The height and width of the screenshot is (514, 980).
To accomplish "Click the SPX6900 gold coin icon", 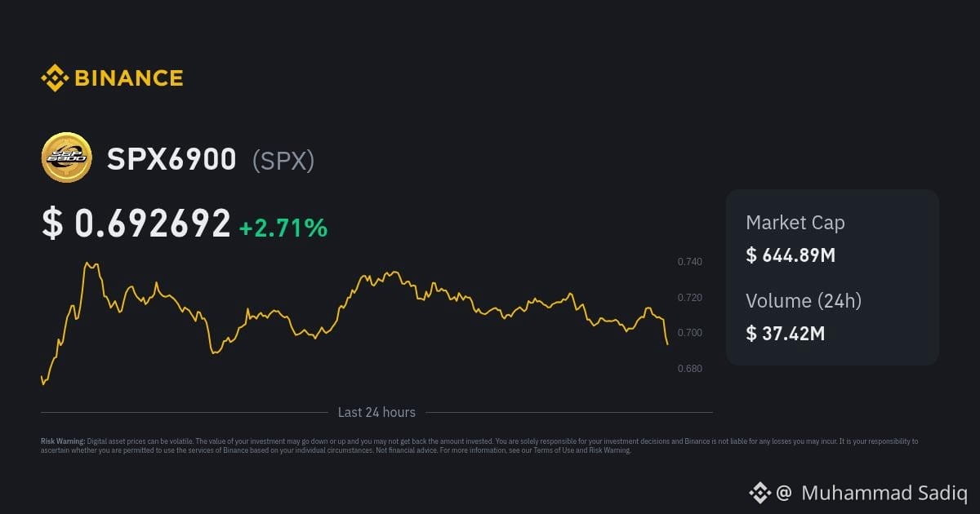I will (66, 158).
